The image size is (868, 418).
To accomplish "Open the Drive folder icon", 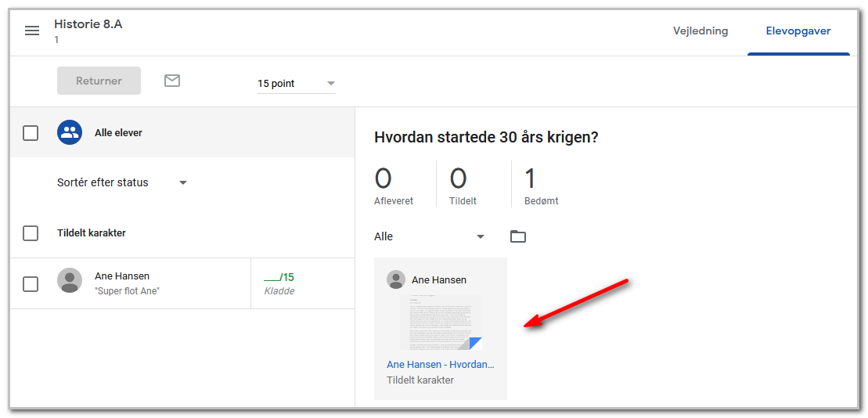I will (x=517, y=237).
